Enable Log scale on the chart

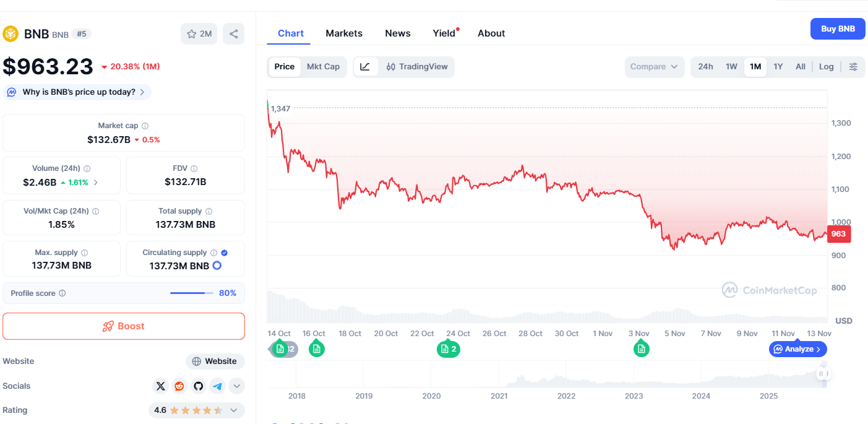[x=826, y=66]
